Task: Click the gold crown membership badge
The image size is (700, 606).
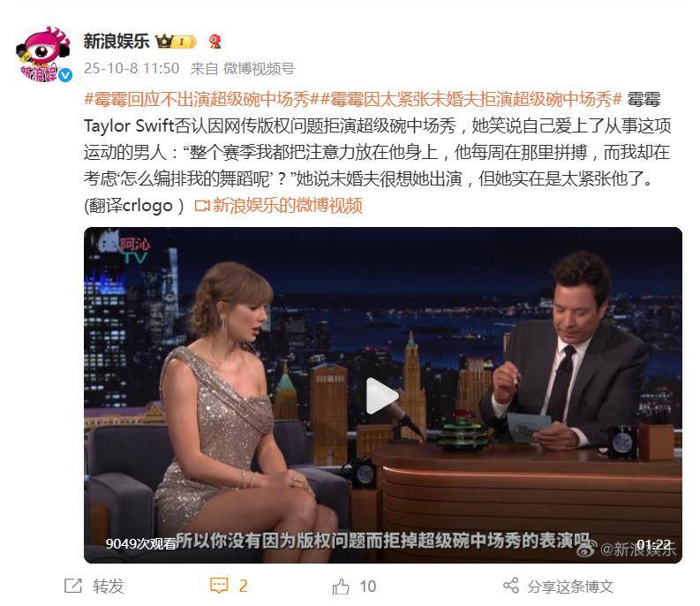Action: pos(176,42)
